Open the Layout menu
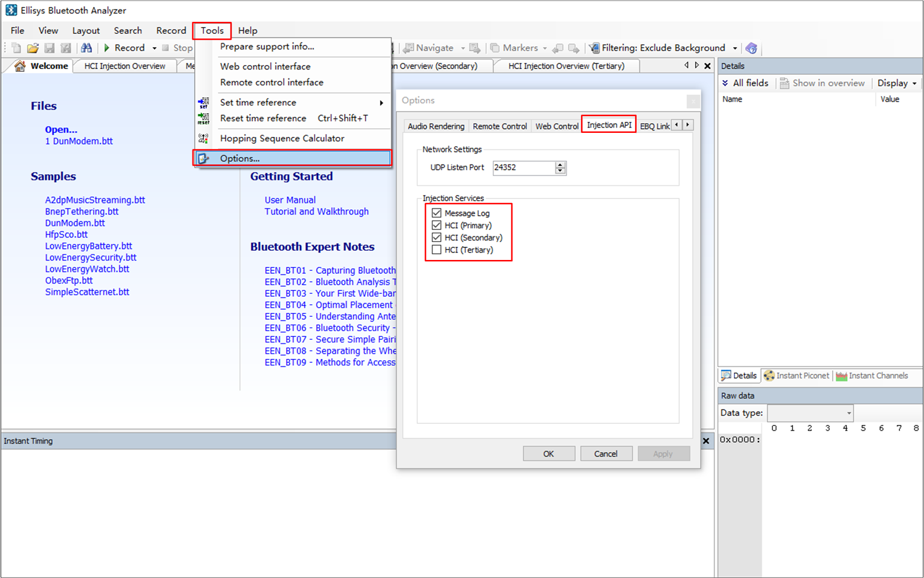 86,30
